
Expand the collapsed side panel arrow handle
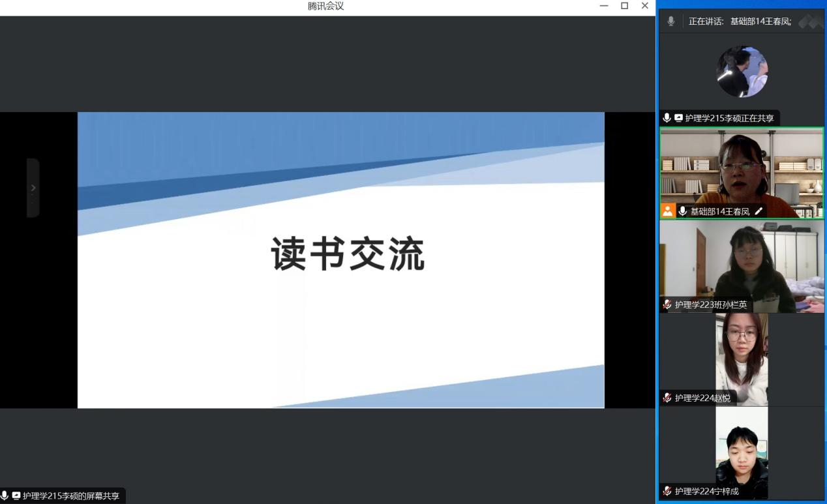point(33,188)
